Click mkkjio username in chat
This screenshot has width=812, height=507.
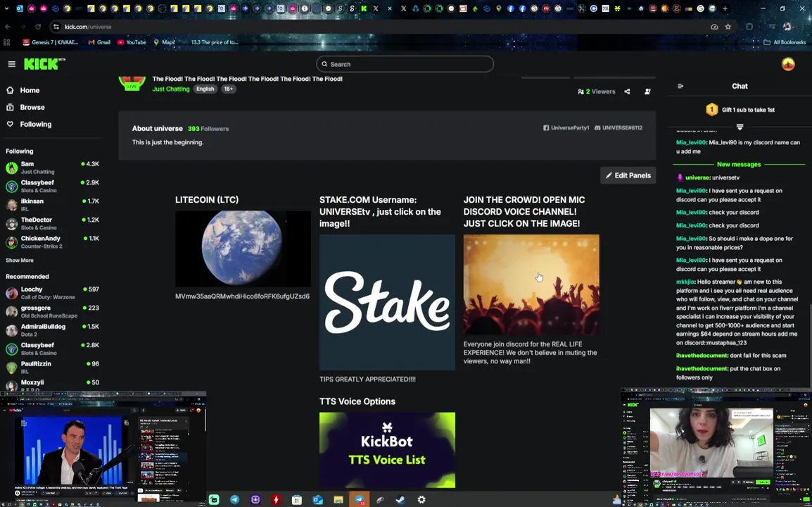point(685,282)
